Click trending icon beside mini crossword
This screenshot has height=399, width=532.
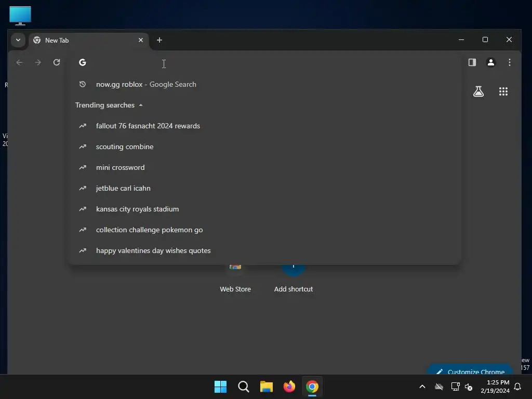pos(83,167)
